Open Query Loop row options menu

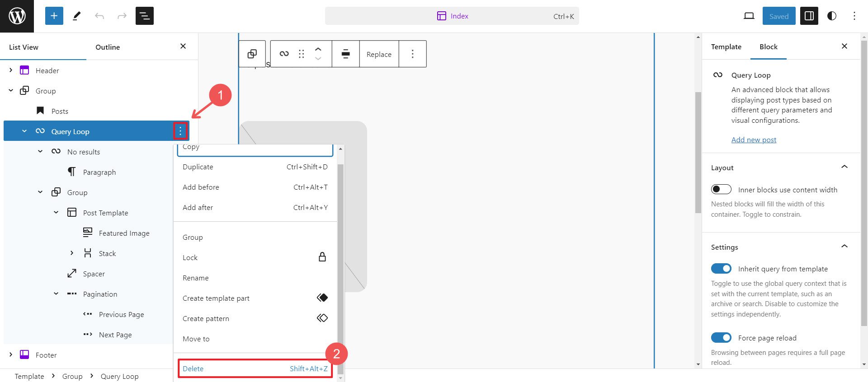tap(180, 131)
